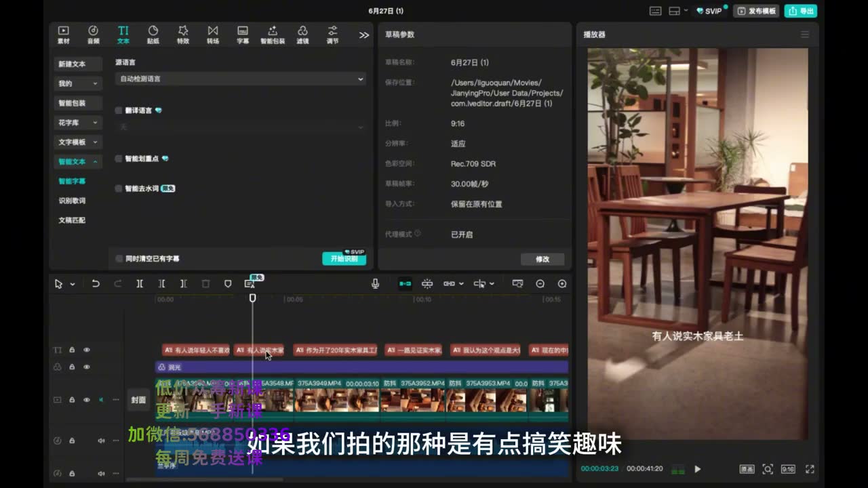Collapse the 智能文本 sidebar section
This screenshot has width=868, height=488.
[x=79, y=162]
